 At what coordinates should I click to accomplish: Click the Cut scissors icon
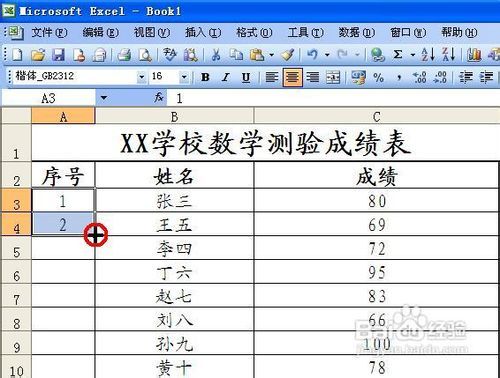[x=216, y=55]
